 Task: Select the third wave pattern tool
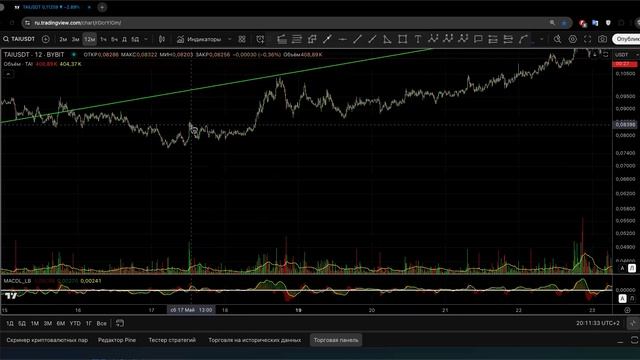(x=463, y=39)
